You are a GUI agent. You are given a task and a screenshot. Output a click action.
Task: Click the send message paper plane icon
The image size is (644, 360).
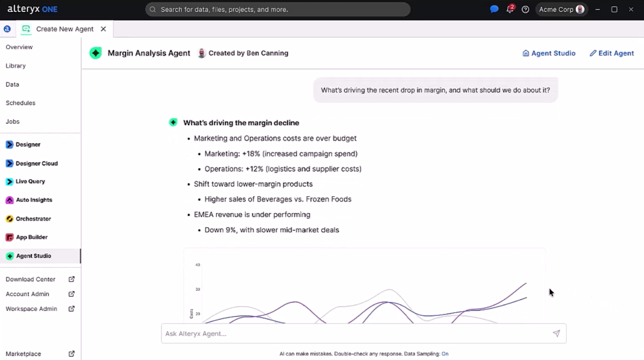point(556,333)
